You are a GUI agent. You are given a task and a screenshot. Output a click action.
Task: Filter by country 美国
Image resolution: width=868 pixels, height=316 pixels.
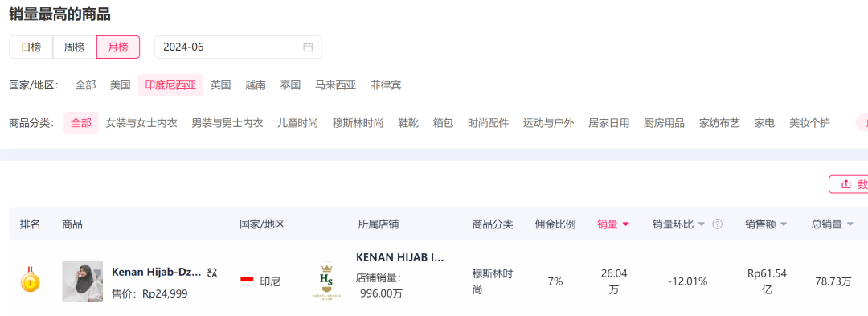[120, 85]
